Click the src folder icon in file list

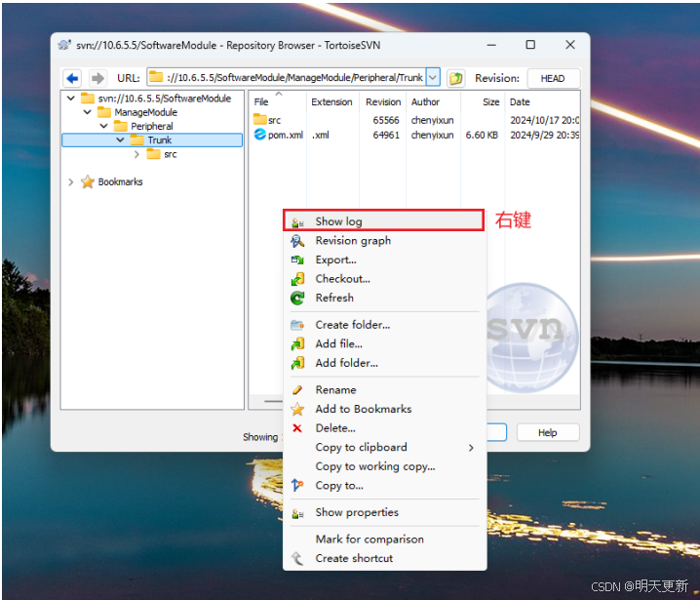tap(260, 119)
